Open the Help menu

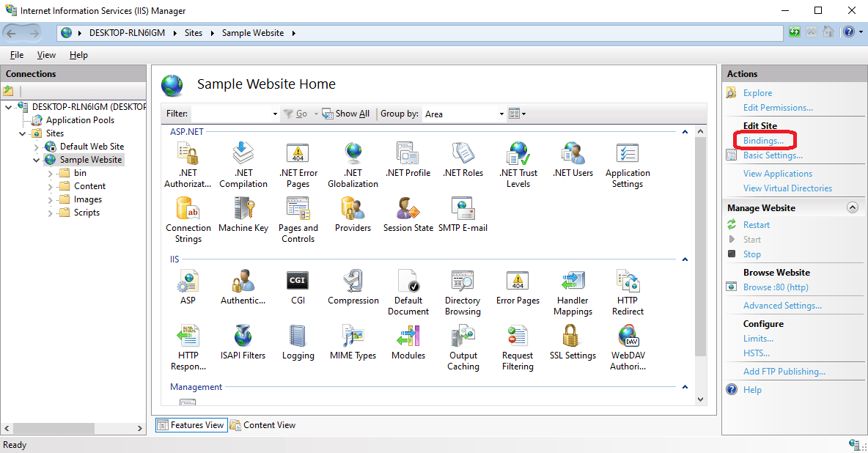coord(78,55)
